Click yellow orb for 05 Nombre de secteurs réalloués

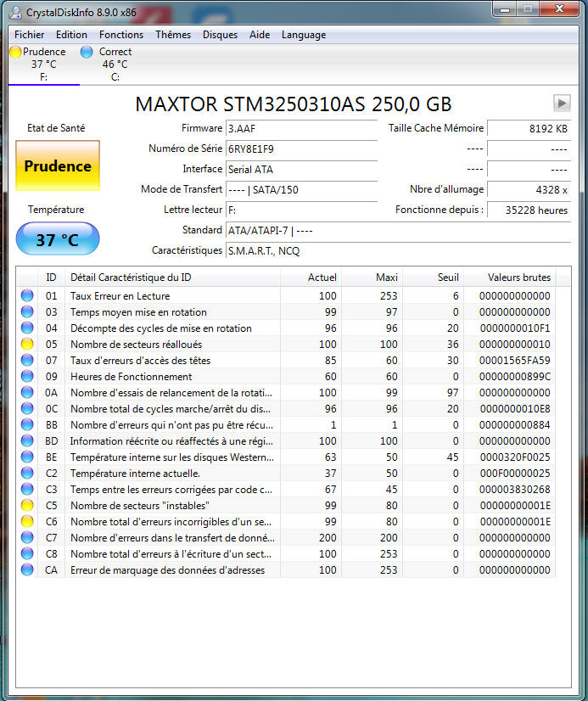coord(27,344)
